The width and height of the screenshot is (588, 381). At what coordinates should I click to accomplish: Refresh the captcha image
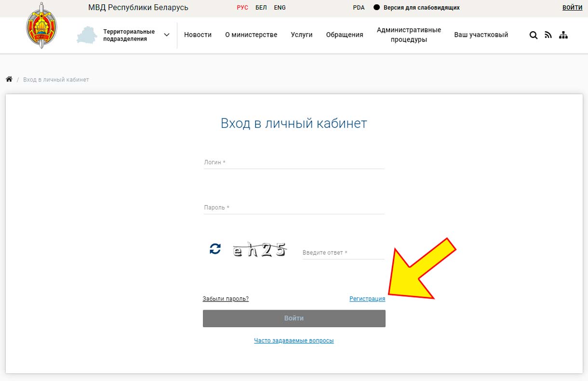215,249
